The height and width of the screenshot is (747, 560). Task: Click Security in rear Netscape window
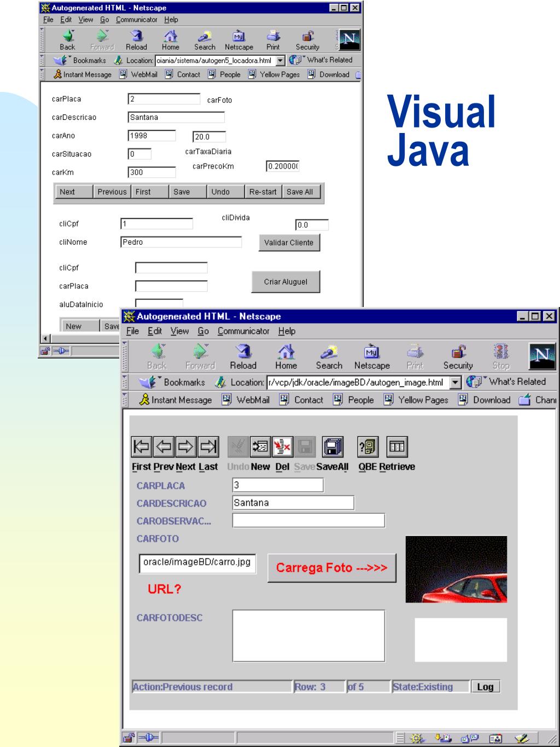tap(307, 40)
